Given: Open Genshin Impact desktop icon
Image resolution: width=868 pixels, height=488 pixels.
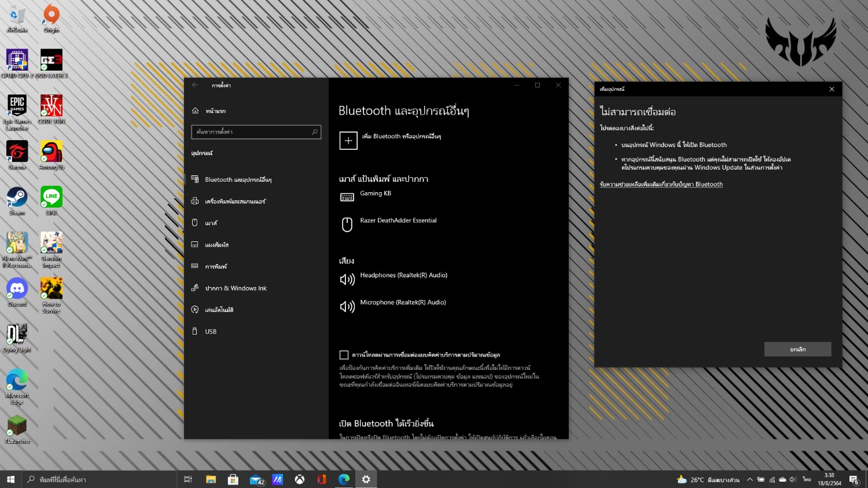Looking at the screenshot, I should pyautogui.click(x=52, y=249).
